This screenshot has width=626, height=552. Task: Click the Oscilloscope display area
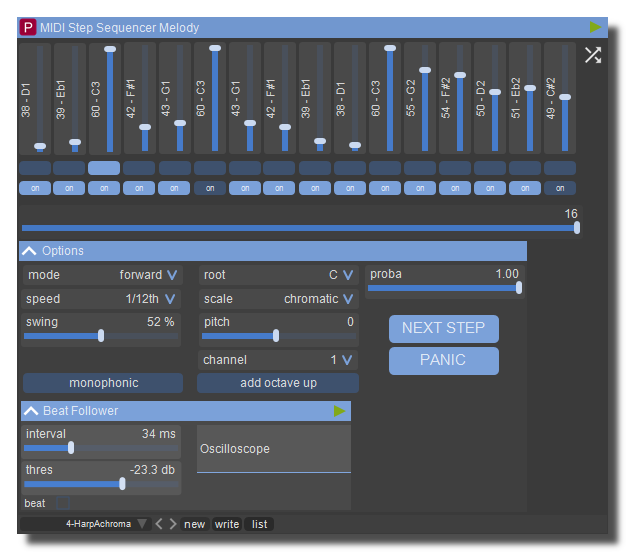273,449
